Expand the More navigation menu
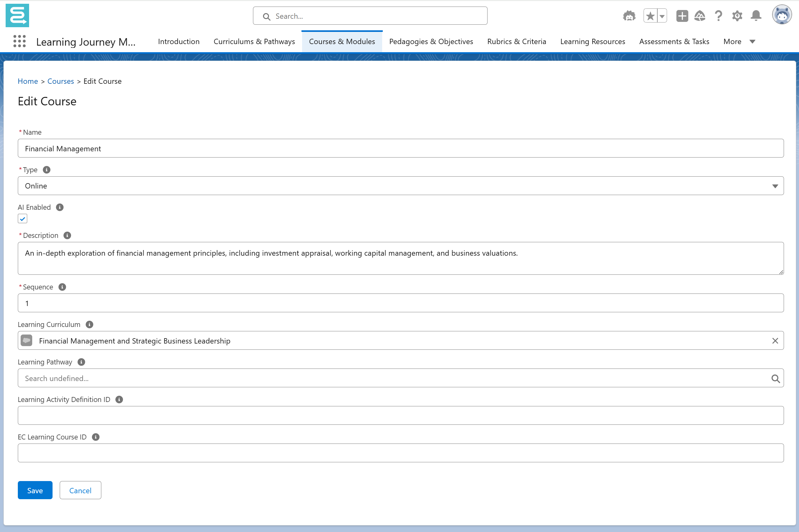799x532 pixels. pyautogui.click(x=739, y=41)
